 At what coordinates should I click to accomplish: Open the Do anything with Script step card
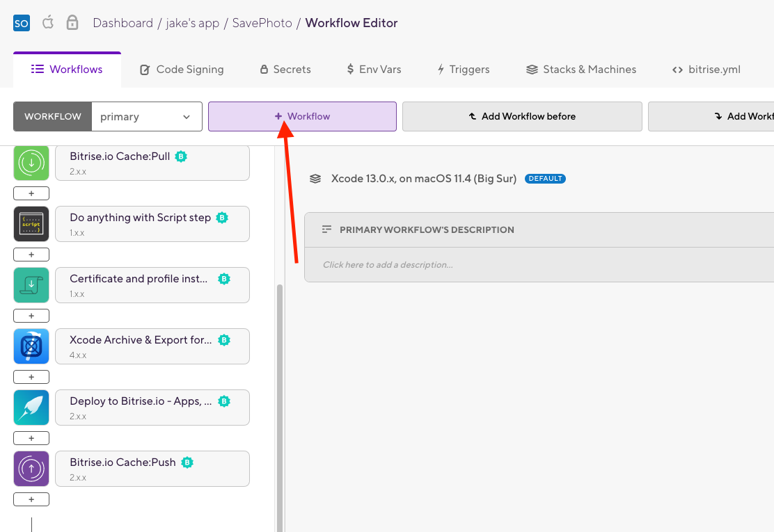coord(152,224)
